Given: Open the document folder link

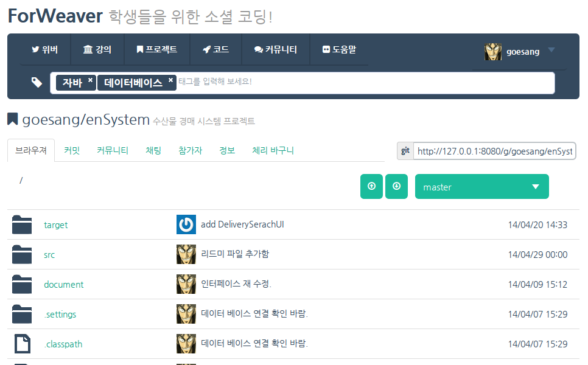Looking at the screenshot, I should 64,285.
